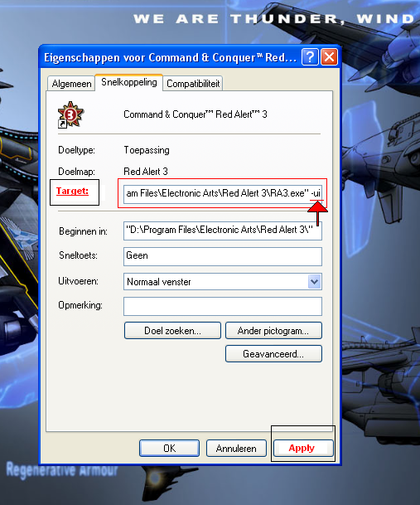This screenshot has width=420, height=505.
Task: Click the Annuleren button
Action: (x=236, y=449)
